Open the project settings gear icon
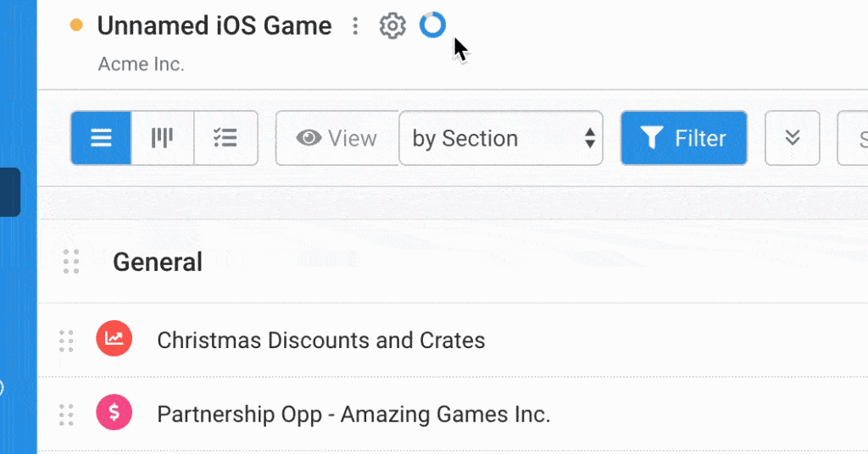 tap(392, 26)
